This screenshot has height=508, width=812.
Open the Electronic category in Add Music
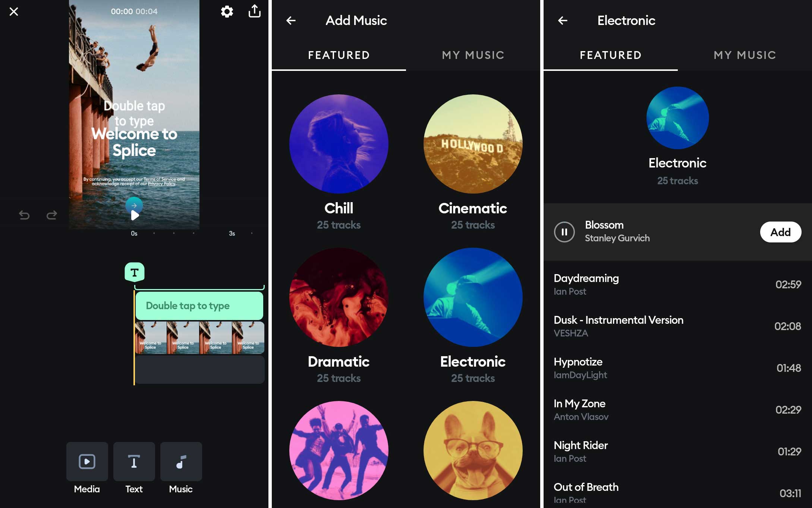[473, 316]
